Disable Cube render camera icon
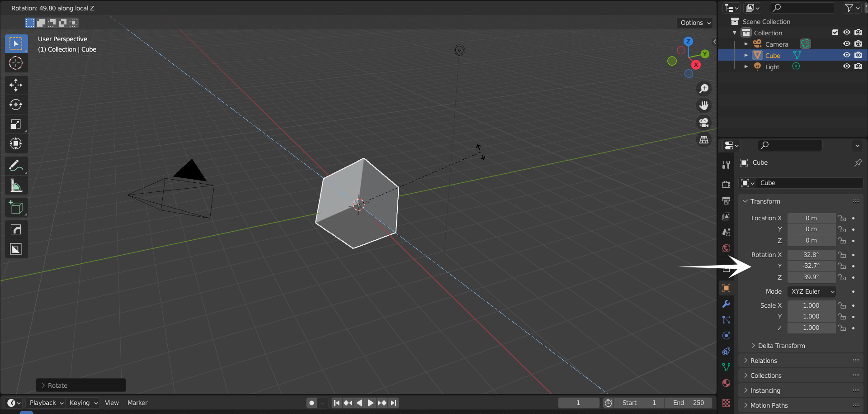Image resolution: width=868 pixels, height=414 pixels. click(x=858, y=55)
